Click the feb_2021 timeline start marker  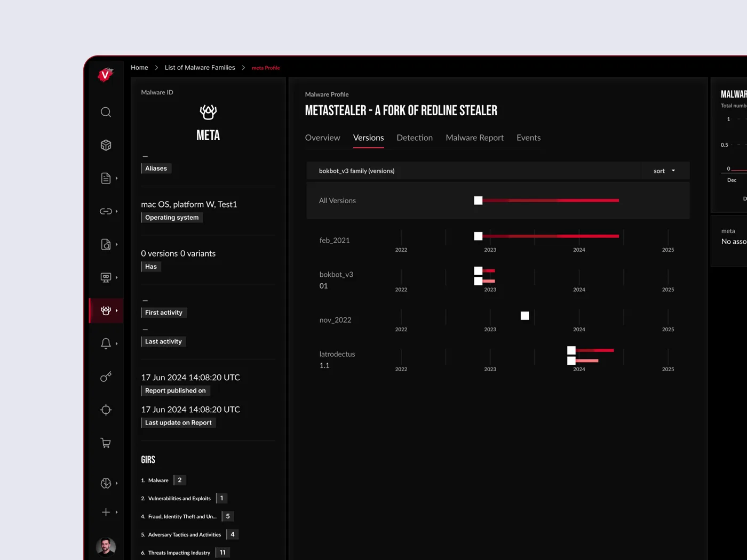(478, 236)
